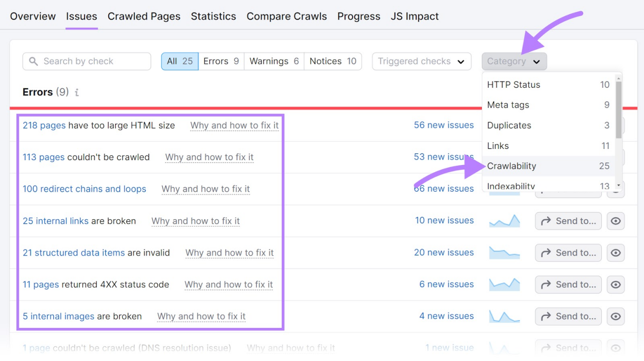
Task: Open the JS Impact tab
Action: coord(414,16)
